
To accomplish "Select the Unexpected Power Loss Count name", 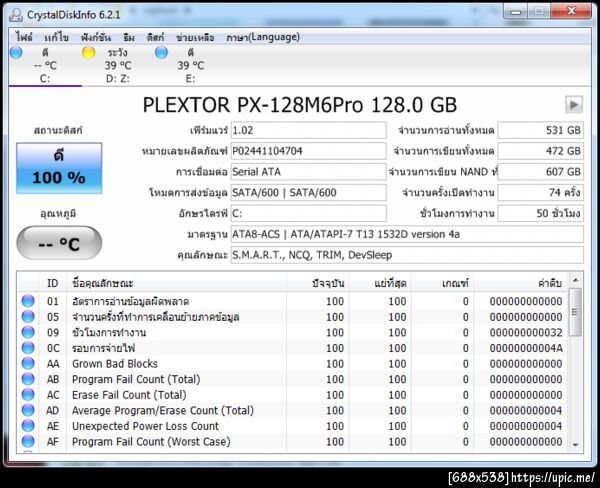I will click(145, 426).
